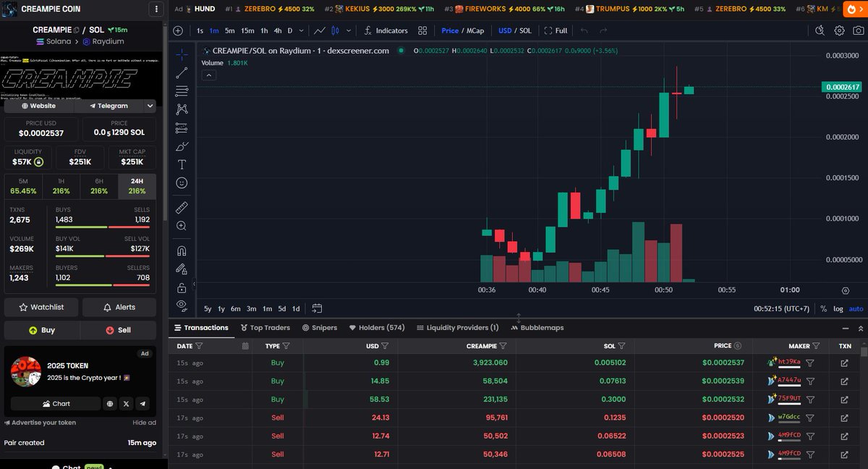Open the time zone 00:52:15 (UTC+7) menu
868x469 pixels.
[x=783, y=309]
